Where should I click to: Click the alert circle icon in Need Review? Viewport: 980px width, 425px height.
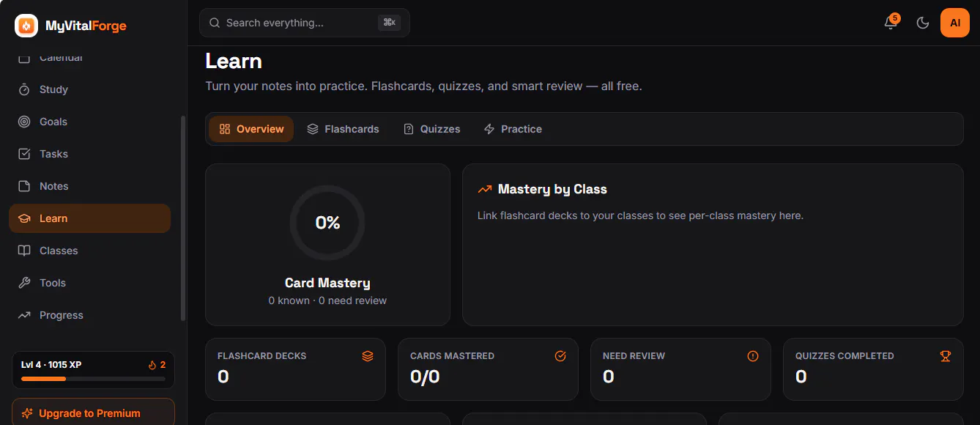[753, 356]
